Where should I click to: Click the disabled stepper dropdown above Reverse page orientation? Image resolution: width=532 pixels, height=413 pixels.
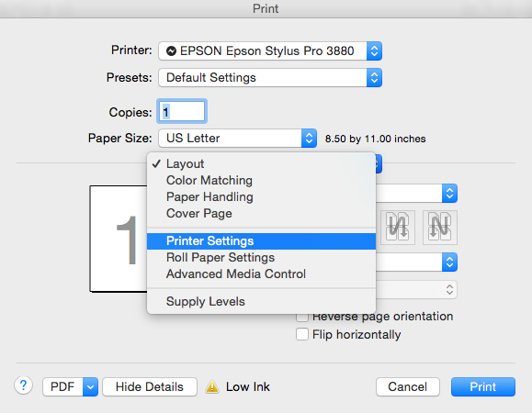point(416,290)
